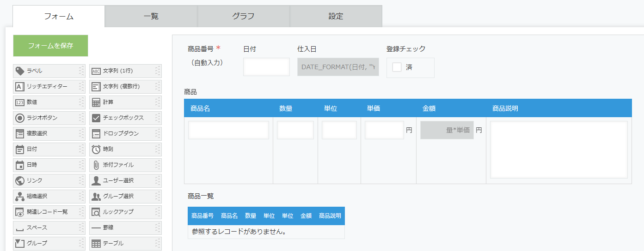The height and width of the screenshot is (251, 644).
Task: Click the フォームを保存 button
Action: pyautogui.click(x=50, y=46)
